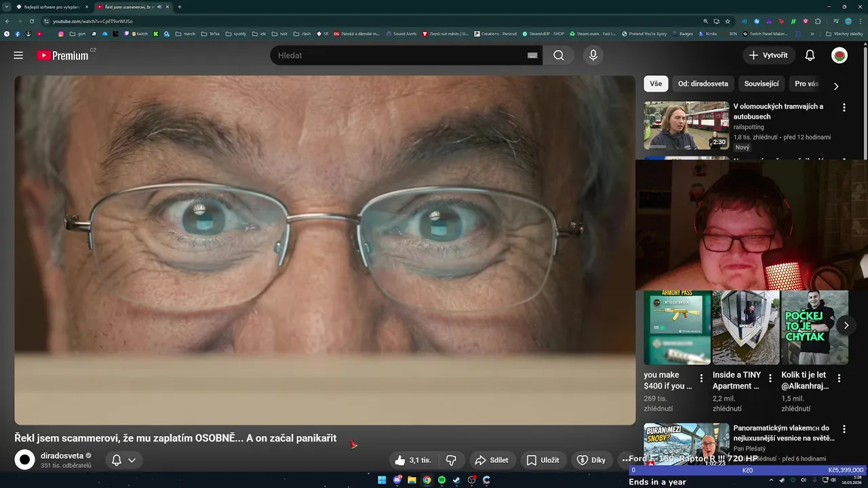Viewport: 868px width, 488px height.
Task: Start voice search with the microphone
Action: (593, 56)
